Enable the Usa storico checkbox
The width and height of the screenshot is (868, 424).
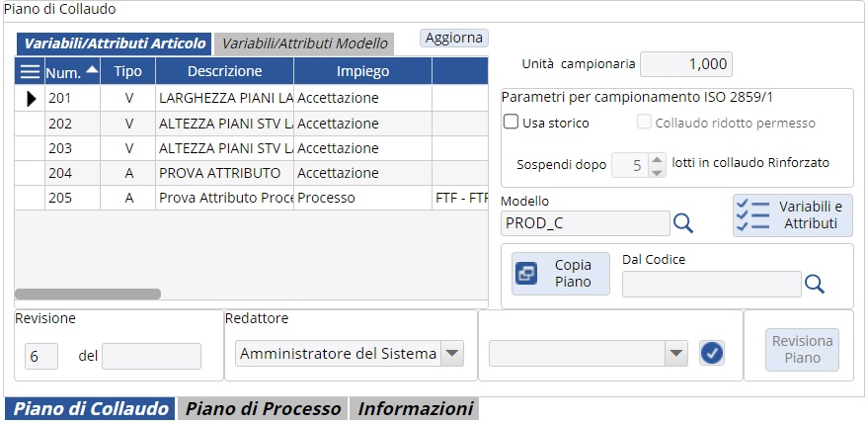pyautogui.click(x=512, y=123)
